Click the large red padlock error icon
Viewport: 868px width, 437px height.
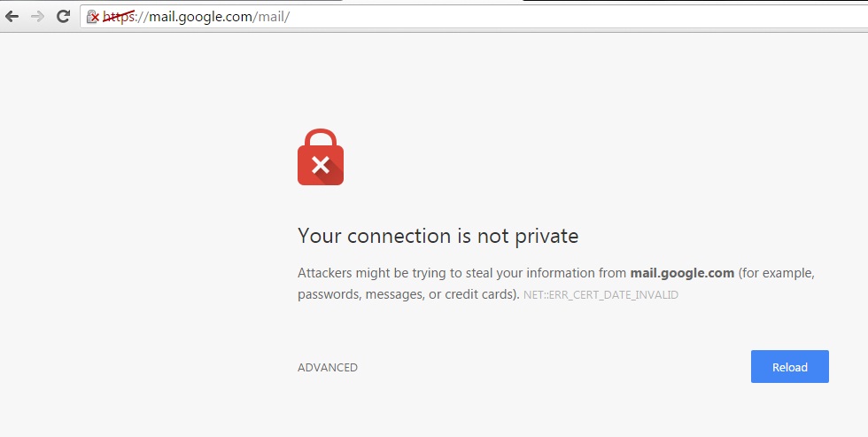click(x=321, y=158)
